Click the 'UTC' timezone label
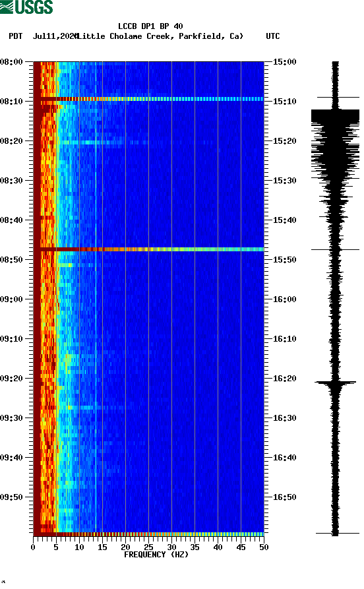Image resolution: width=364 pixels, height=589 pixels. 273,36
